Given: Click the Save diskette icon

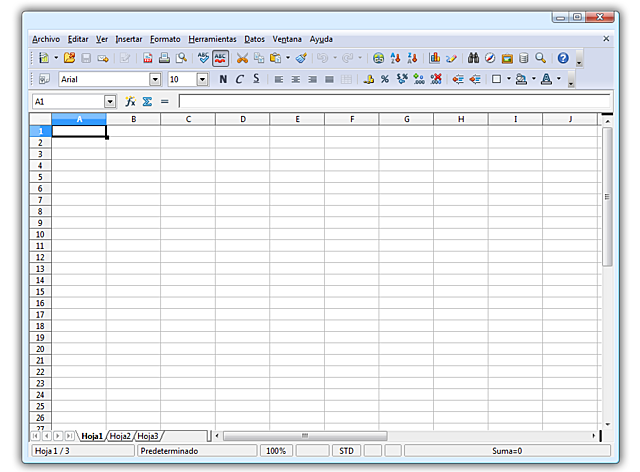Looking at the screenshot, I should pos(86,58).
